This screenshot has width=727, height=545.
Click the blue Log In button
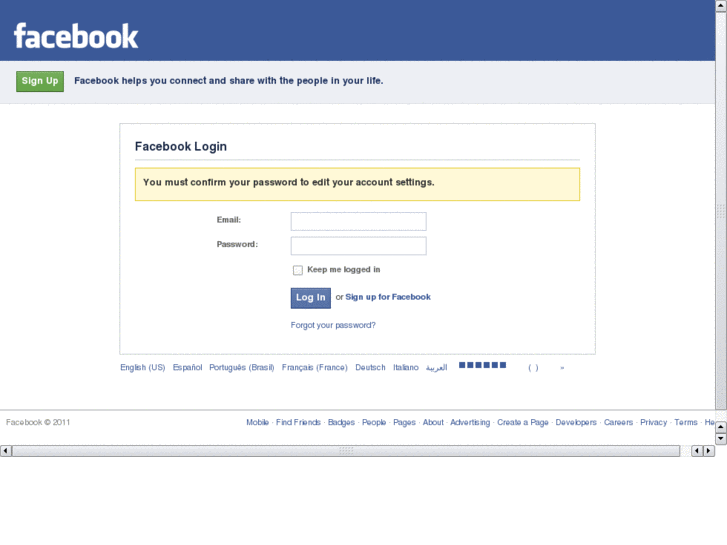tap(311, 298)
